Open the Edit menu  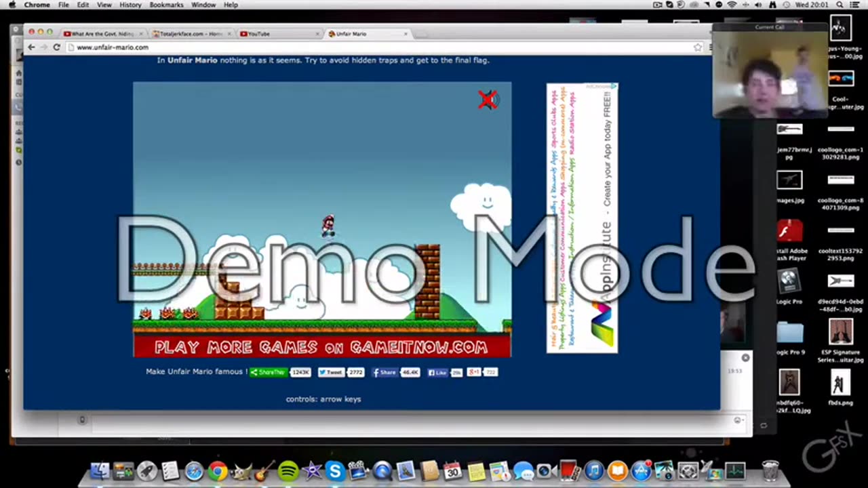pos(83,5)
